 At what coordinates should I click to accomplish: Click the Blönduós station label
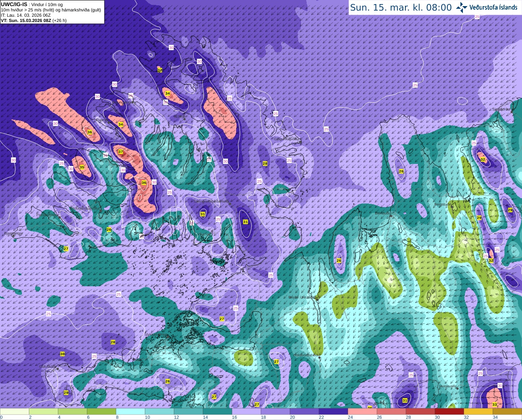[383, 213]
